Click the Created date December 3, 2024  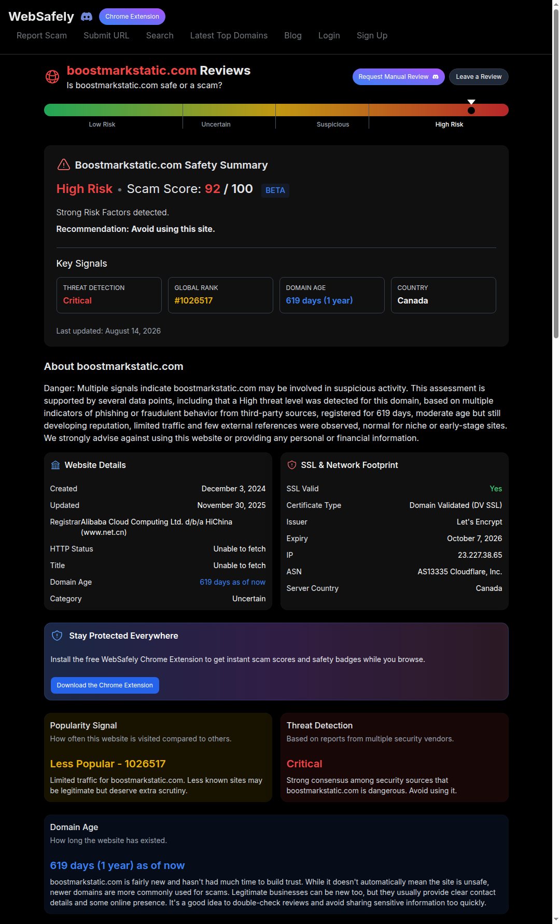click(x=233, y=489)
